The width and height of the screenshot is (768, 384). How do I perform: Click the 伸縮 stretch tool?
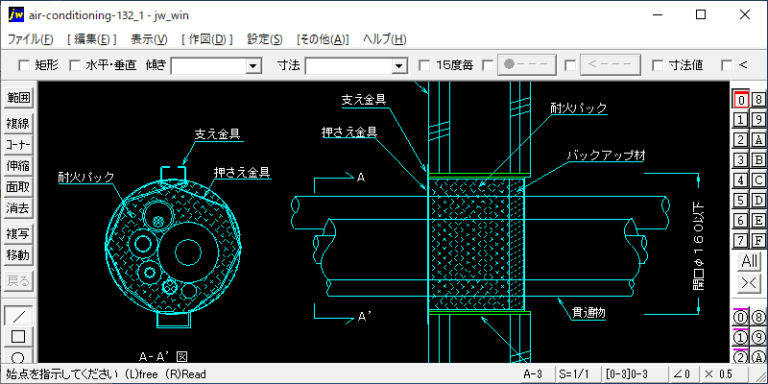tap(18, 166)
